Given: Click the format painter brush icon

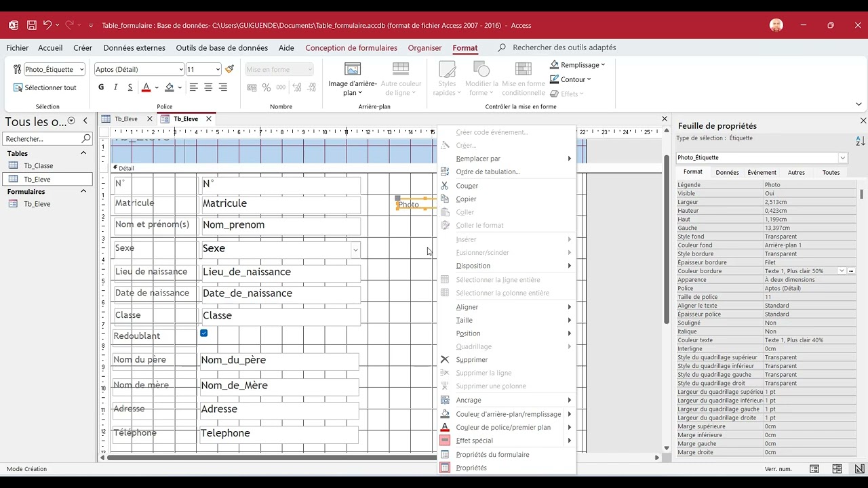Looking at the screenshot, I should tap(230, 69).
